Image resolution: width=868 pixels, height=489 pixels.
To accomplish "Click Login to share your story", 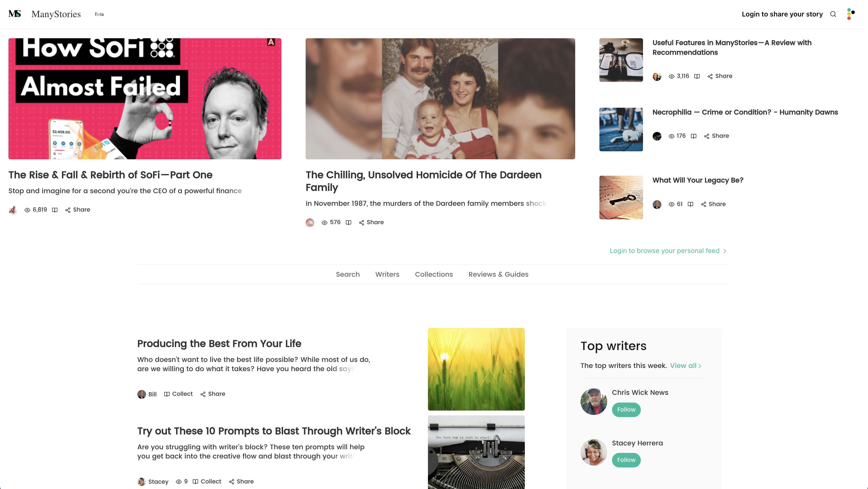I will (782, 14).
